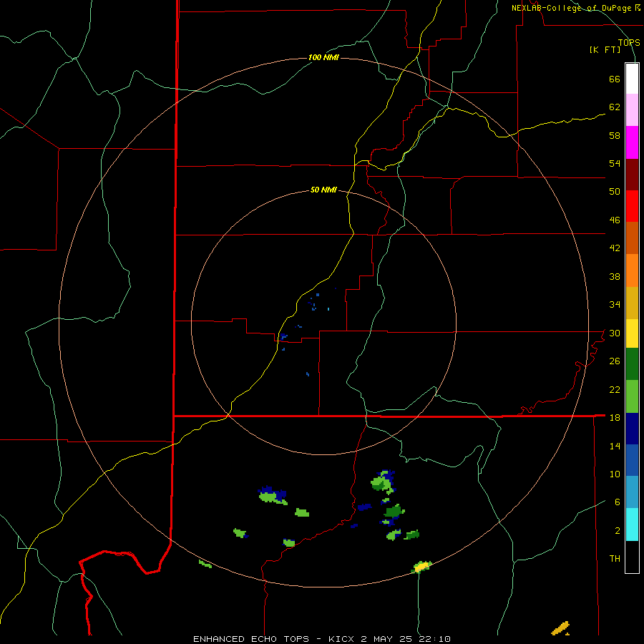Click the 50 NMI range ring label
Screen dimensions: 644x644
click(323, 190)
